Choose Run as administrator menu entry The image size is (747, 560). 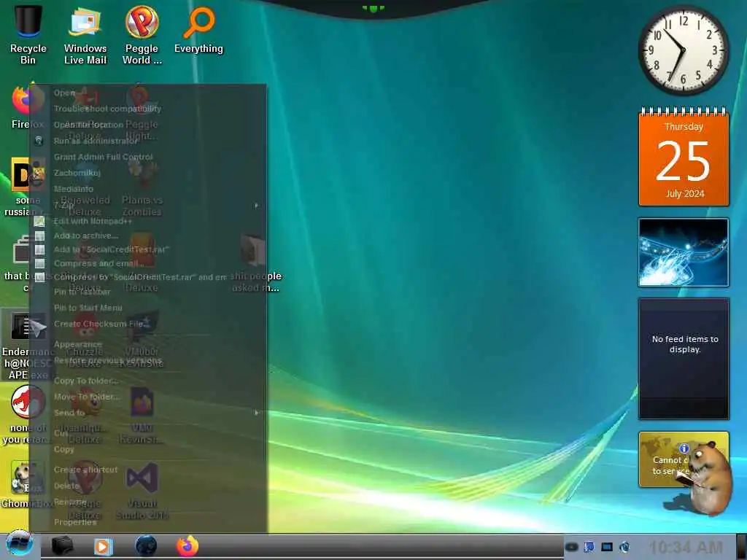click(147, 141)
